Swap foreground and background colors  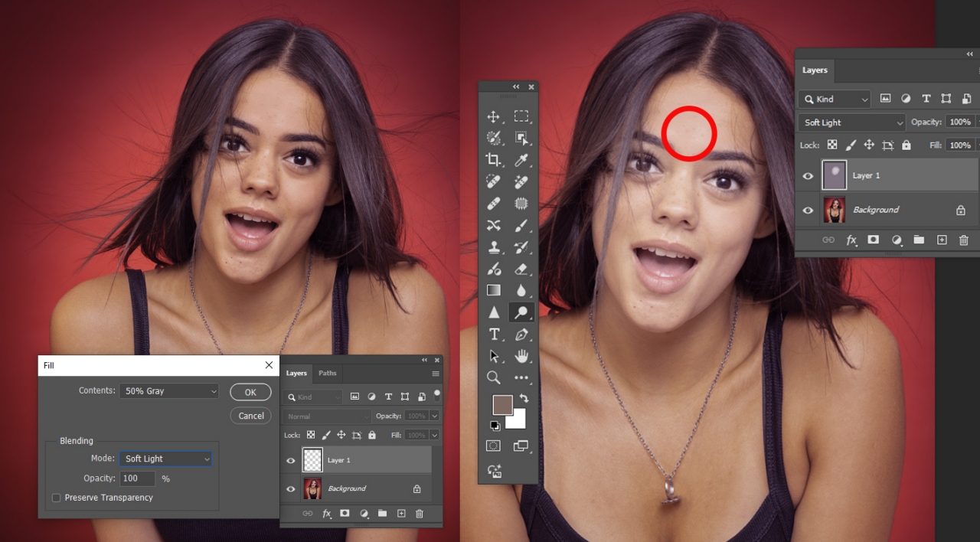tap(524, 398)
